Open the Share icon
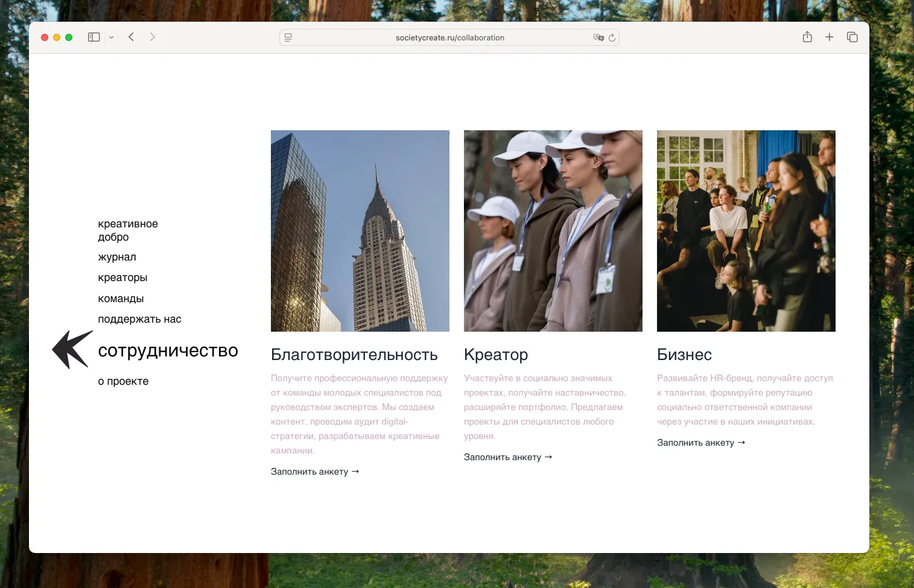 (807, 37)
